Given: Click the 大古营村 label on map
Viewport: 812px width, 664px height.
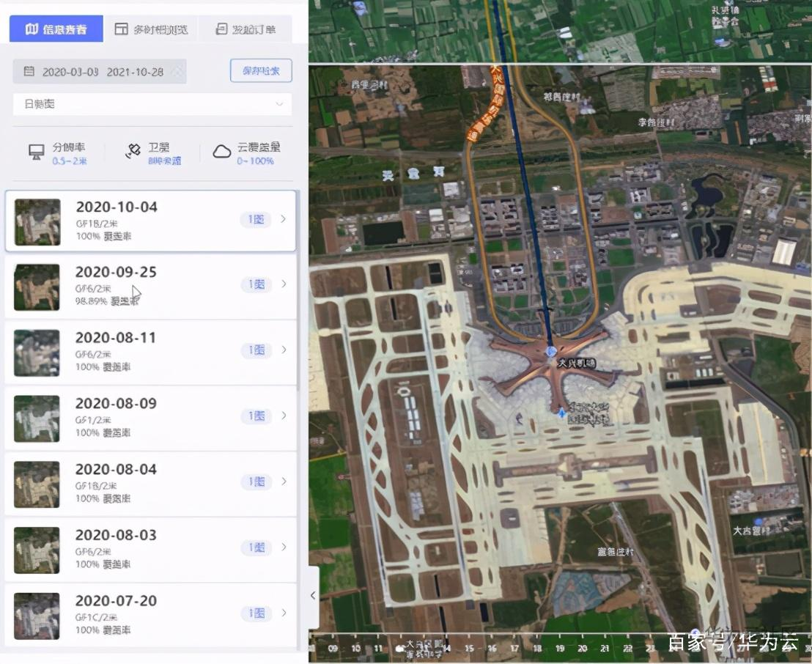Looking at the screenshot, I should [751, 531].
